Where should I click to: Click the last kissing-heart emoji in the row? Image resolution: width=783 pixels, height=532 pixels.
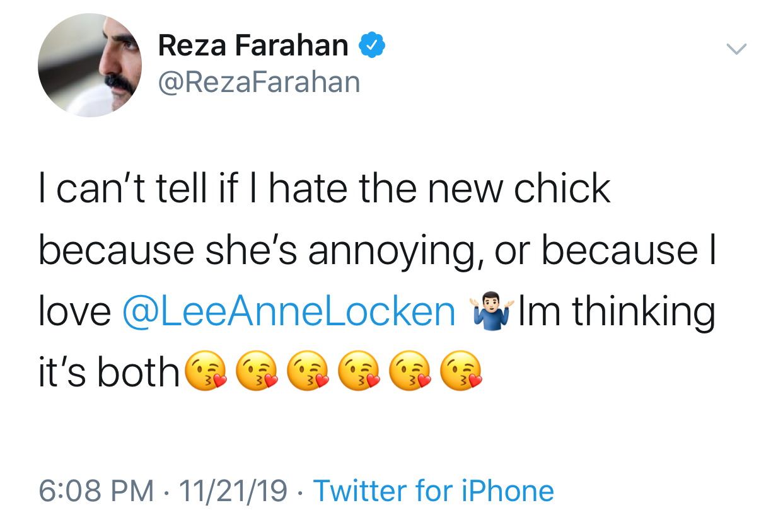(x=461, y=371)
